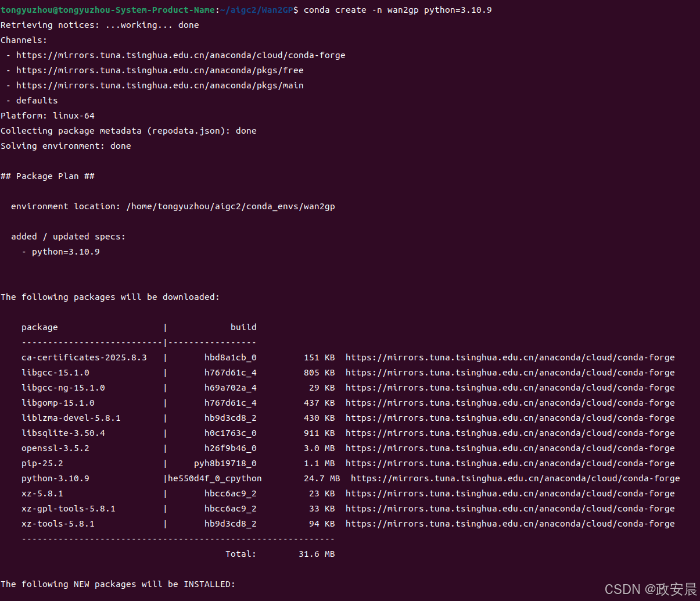Viewport: 700px width, 601px height.
Task: Click the mirror URL in the openssl-3.5.2 row
Action: 510,448
